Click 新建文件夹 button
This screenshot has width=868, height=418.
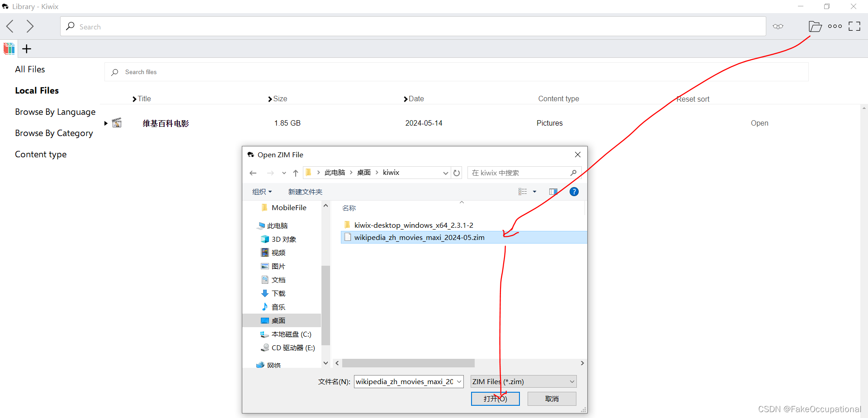305,192
